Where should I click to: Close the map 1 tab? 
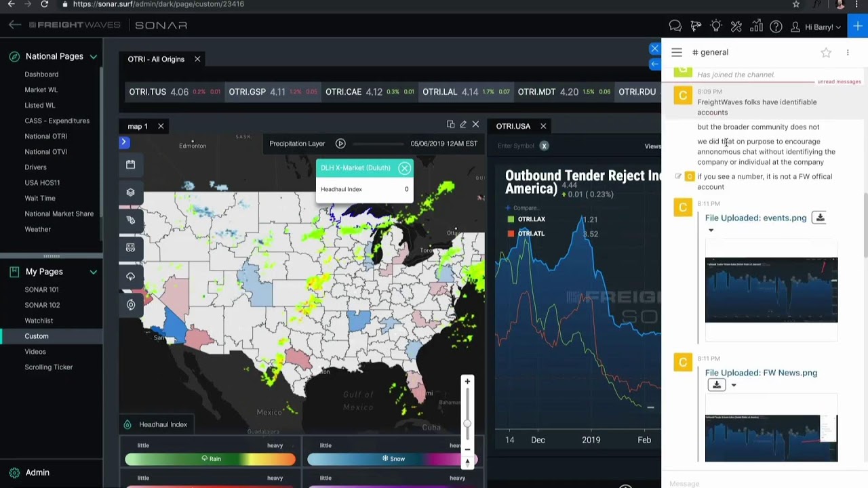point(161,126)
